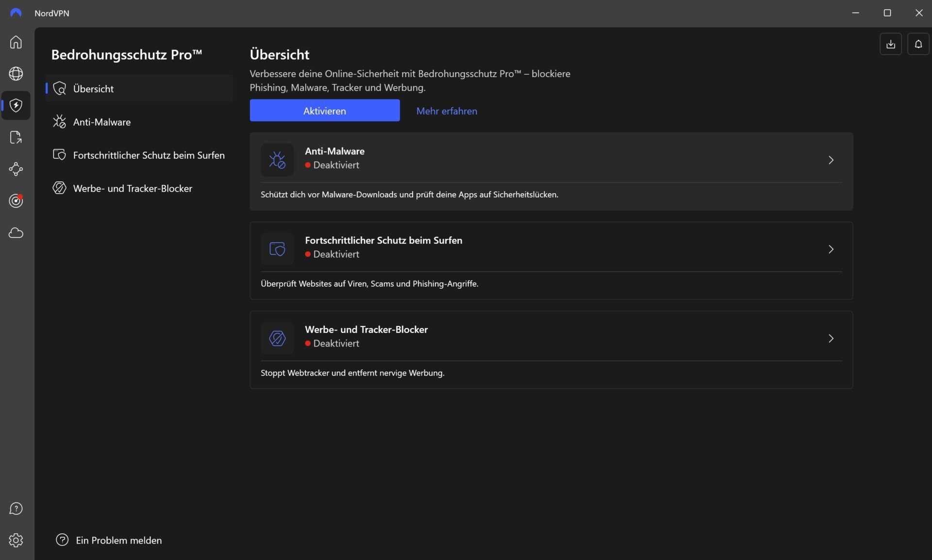Select Werbe- und Tracker-Blocker menu item
This screenshot has width=932, height=560.
point(139,188)
